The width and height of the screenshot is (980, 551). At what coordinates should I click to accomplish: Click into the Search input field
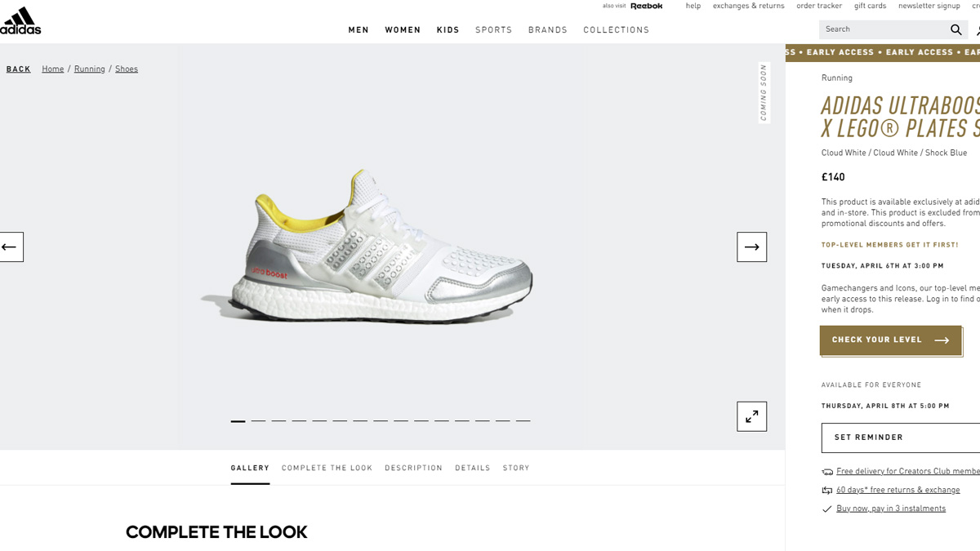coord(884,29)
